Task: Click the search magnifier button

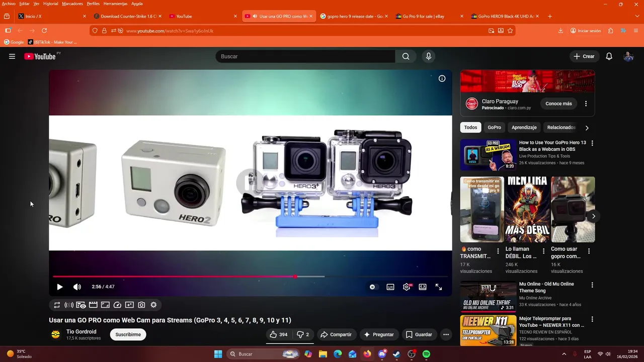Action: [x=406, y=56]
